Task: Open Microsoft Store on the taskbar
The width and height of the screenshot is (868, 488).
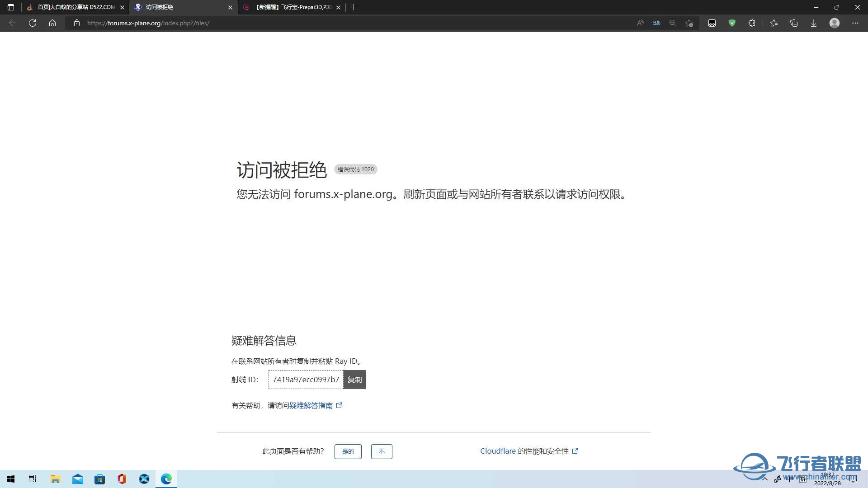Action: pyautogui.click(x=99, y=479)
